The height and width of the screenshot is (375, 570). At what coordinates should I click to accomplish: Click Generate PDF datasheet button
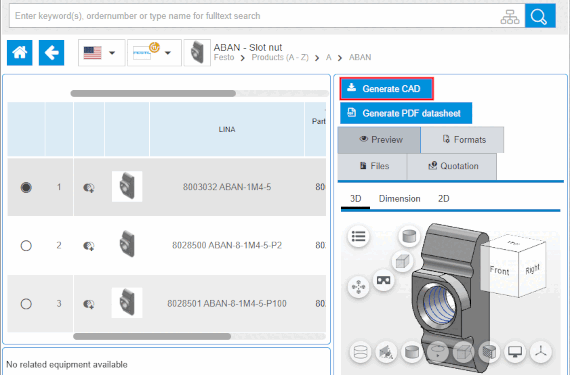coord(406,113)
